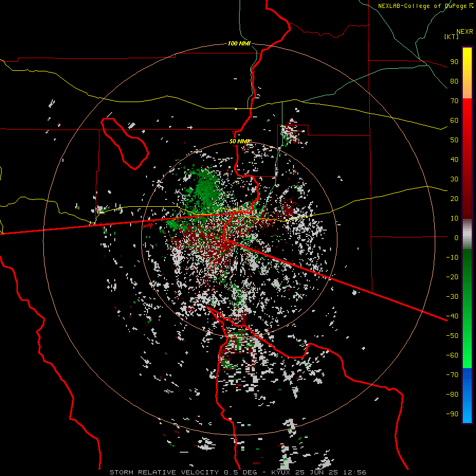Viewport: 476px width, 476px height.
Task: Select the -40 value on velocity scale
Action: tap(452, 316)
